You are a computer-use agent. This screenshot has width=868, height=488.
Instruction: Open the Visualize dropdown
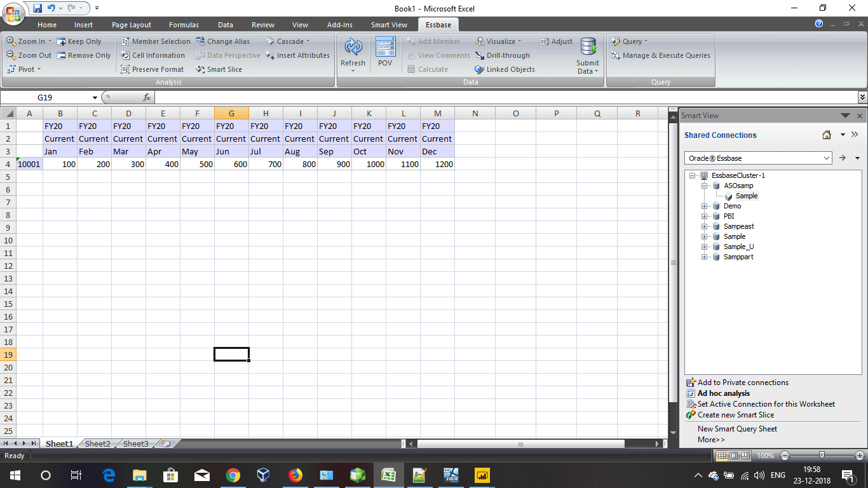499,41
